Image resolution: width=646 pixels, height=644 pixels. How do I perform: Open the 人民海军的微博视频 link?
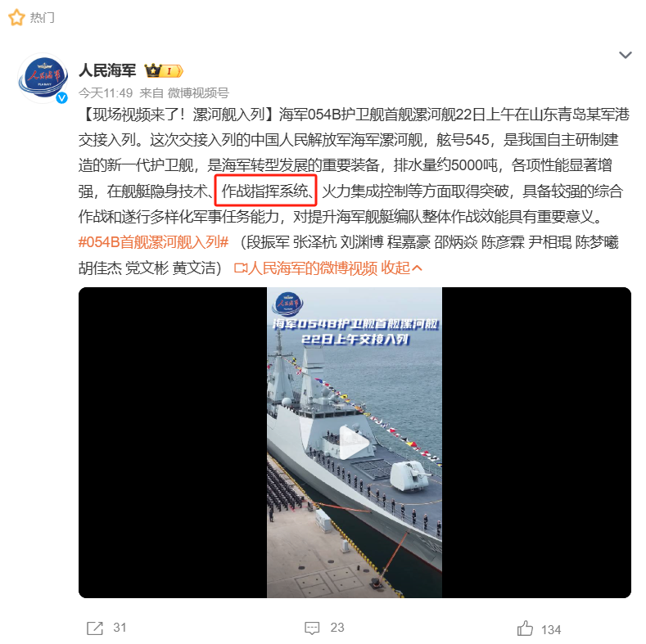[x=312, y=268]
